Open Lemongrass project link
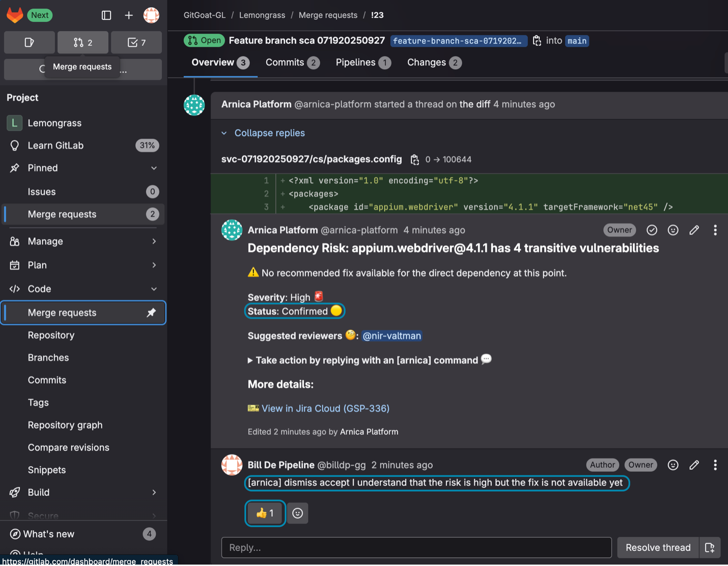 point(83,123)
